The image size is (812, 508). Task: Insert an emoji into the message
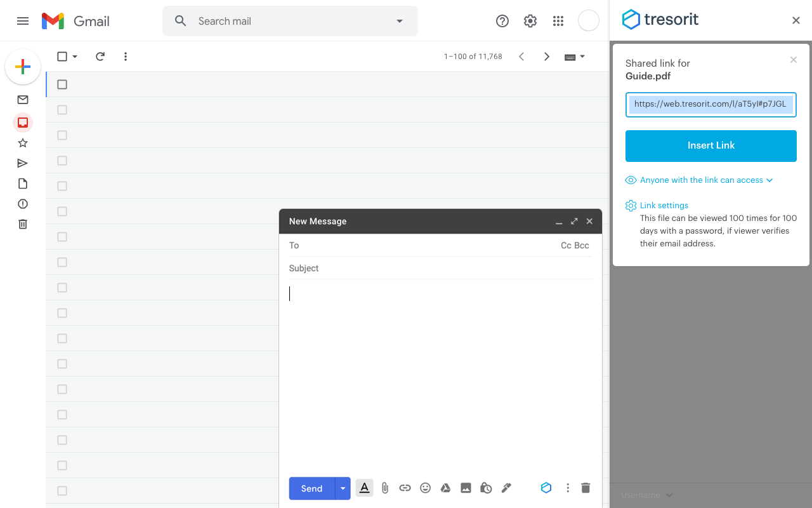click(425, 488)
